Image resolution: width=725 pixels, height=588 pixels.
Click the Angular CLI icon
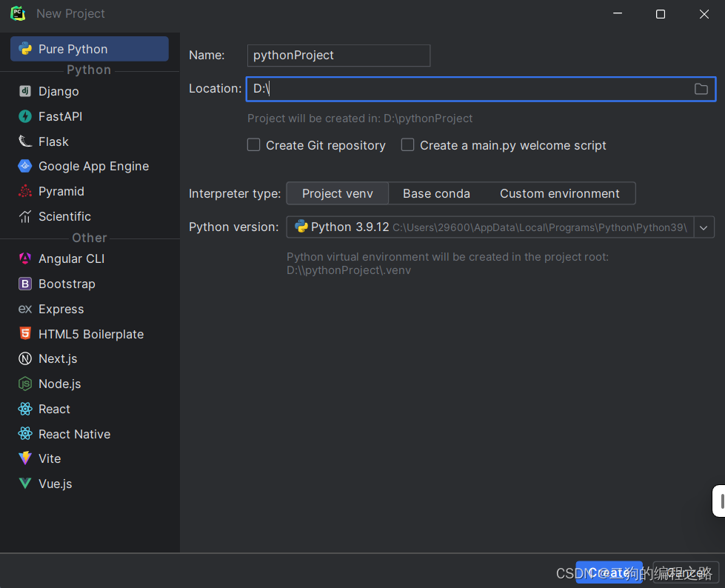(x=25, y=258)
